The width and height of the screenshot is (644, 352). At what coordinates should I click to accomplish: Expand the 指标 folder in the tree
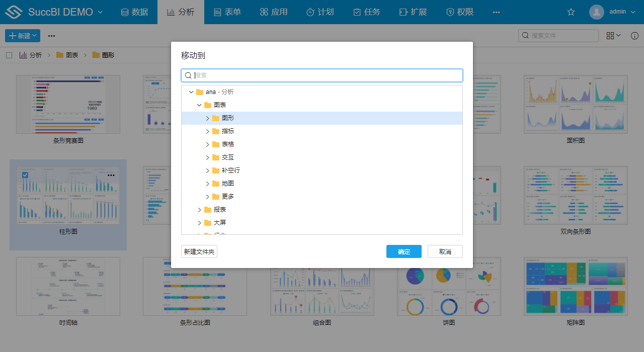point(208,131)
